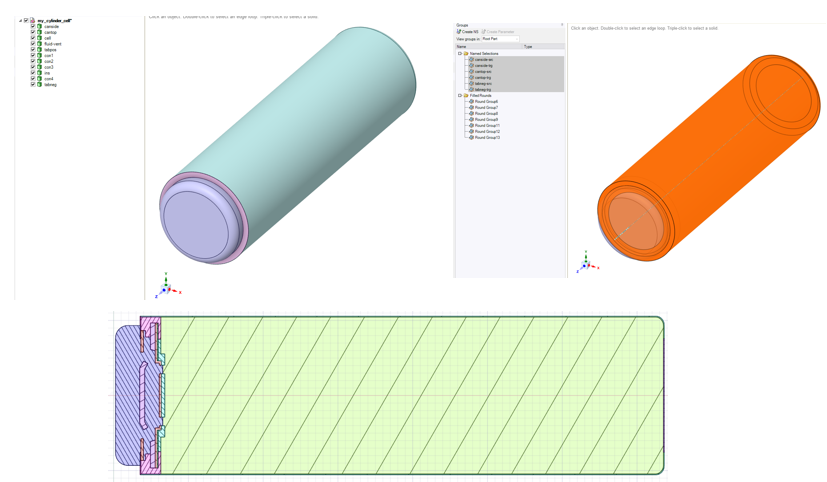827x482 pixels.
Task: Click the my_cylinder_cell root label
Action: 54,21
